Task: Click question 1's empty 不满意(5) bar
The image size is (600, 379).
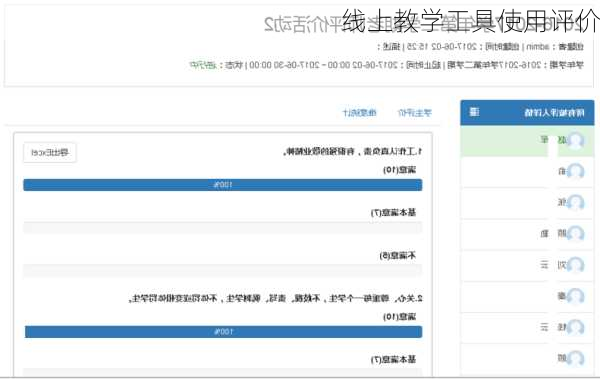Action: click(x=223, y=270)
